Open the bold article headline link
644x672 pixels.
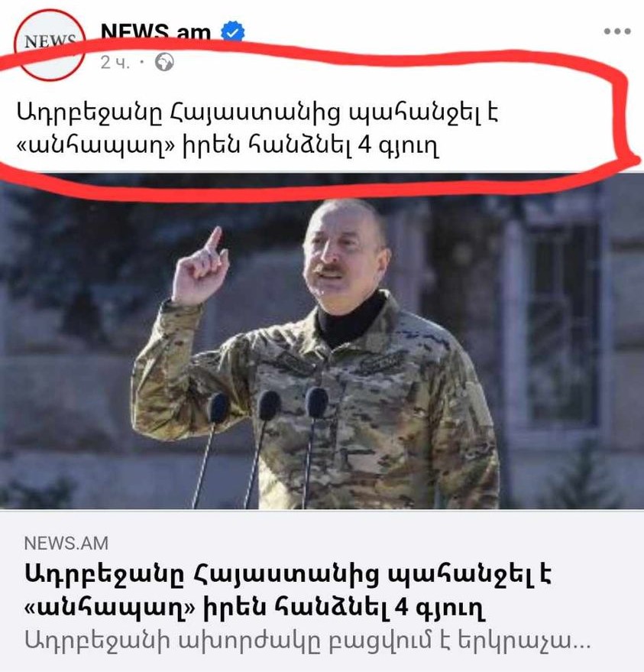(x=287, y=591)
